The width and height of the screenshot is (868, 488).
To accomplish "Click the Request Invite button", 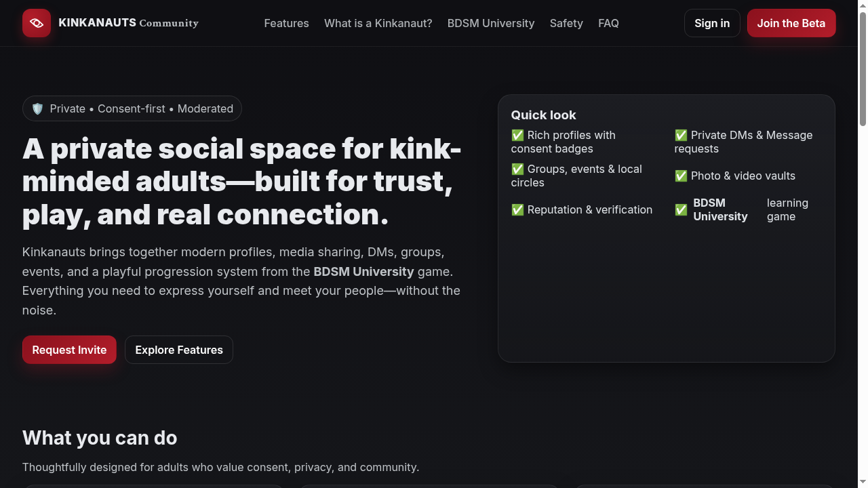I will [69, 350].
